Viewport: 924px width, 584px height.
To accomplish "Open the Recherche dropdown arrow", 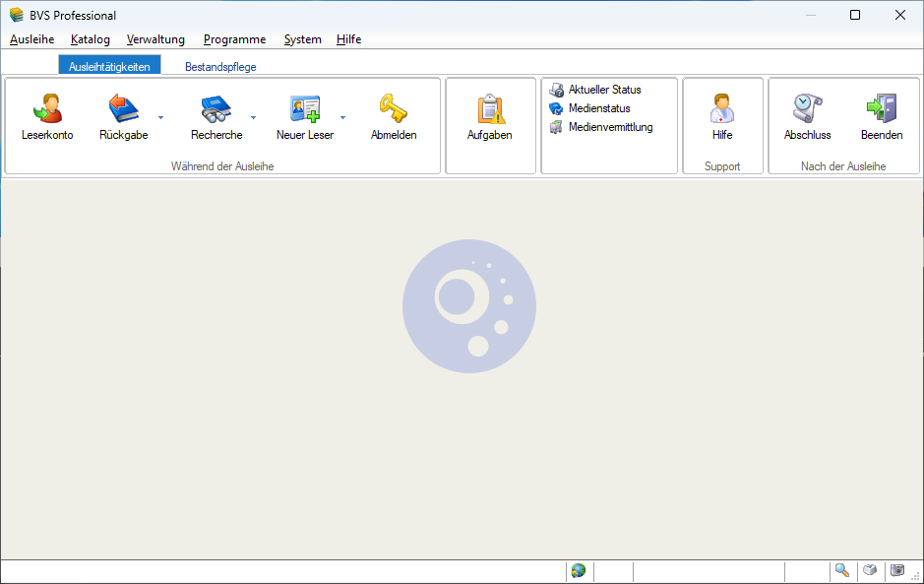I will click(253, 118).
